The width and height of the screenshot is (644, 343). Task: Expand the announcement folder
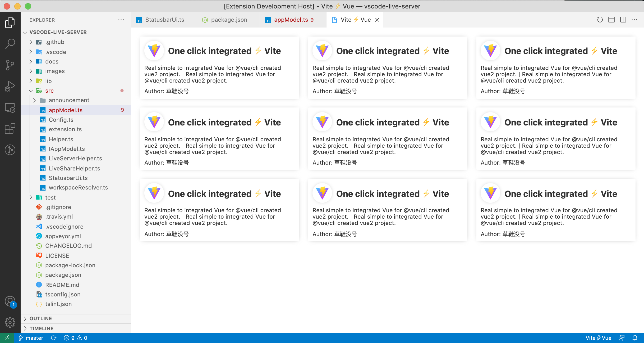click(x=69, y=100)
